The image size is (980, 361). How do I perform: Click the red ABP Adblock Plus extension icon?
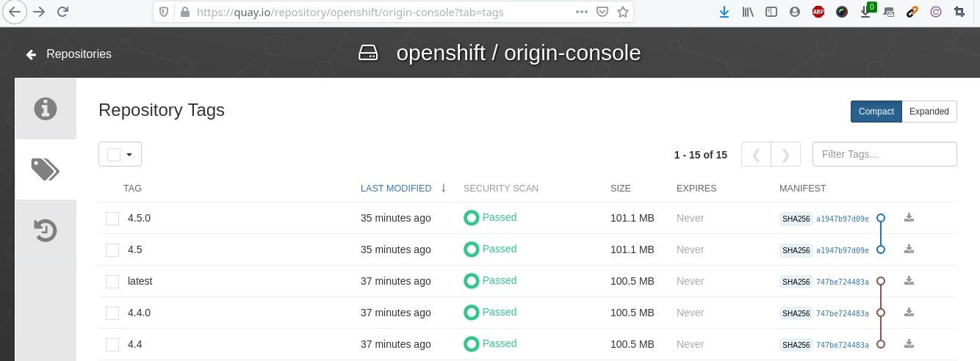(818, 12)
